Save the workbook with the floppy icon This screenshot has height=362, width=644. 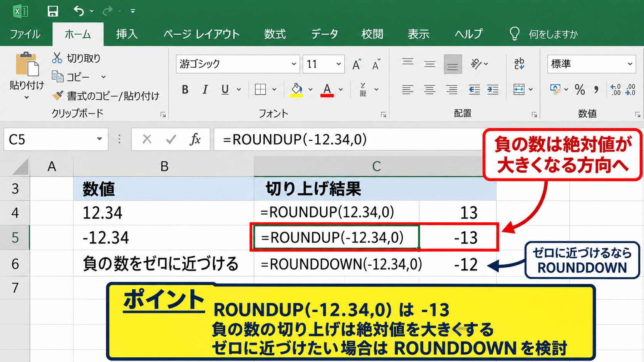click(53, 11)
